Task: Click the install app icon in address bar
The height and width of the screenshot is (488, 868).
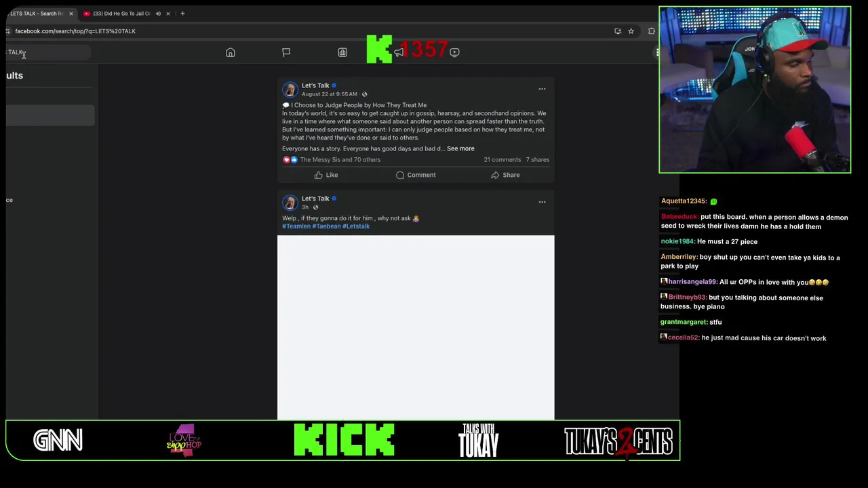Action: [x=618, y=31]
